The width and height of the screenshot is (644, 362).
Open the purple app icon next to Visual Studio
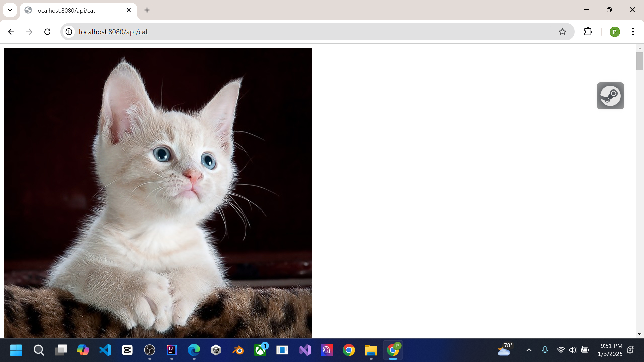tap(327, 350)
